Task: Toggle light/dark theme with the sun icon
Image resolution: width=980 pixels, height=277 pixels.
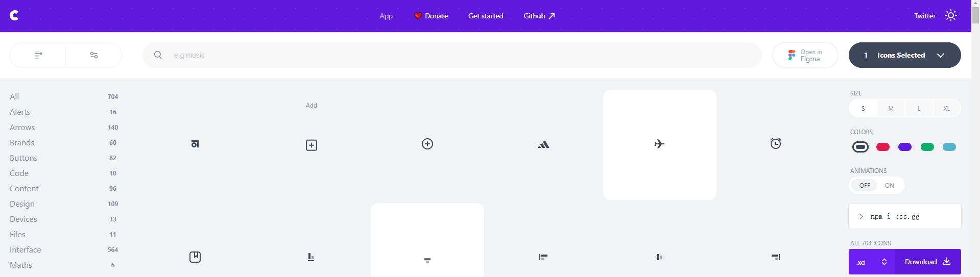Action: [950, 16]
